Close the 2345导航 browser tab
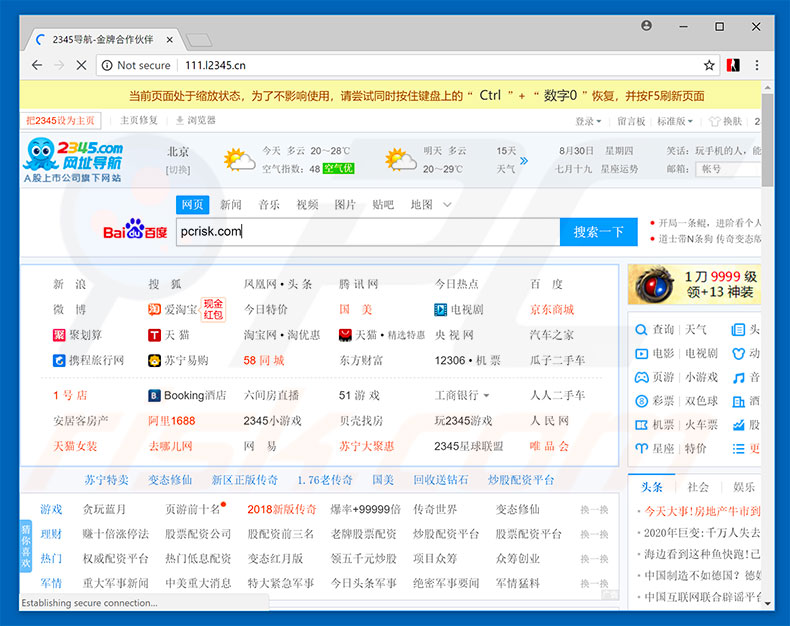Image resolution: width=790 pixels, height=626 pixels. point(170,40)
